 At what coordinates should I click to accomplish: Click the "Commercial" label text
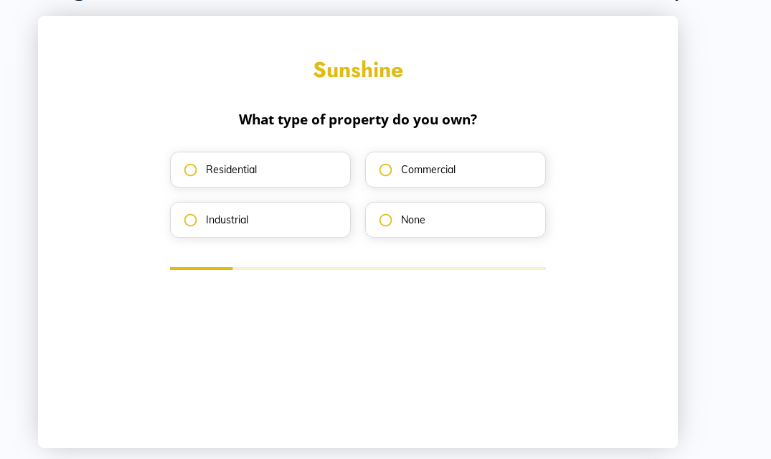(x=428, y=170)
